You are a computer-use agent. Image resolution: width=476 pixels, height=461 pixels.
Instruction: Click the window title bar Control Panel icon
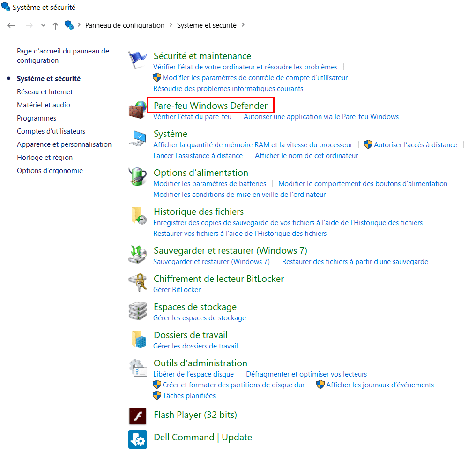coord(6,7)
